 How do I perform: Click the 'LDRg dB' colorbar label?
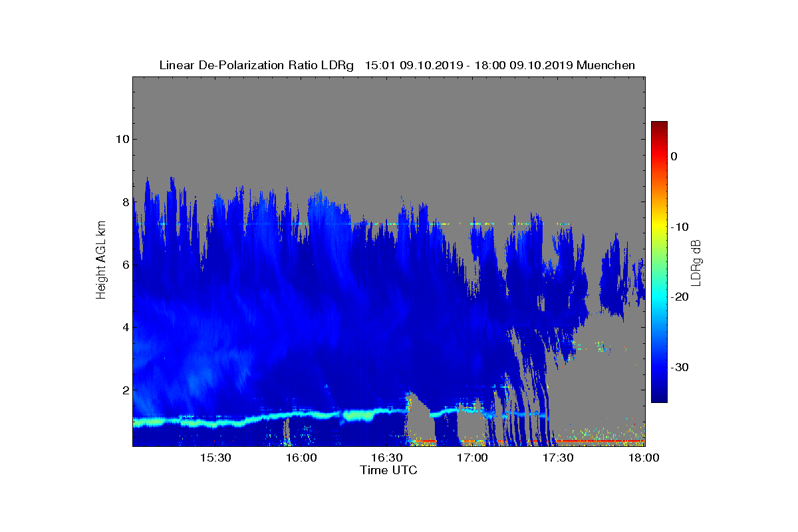[696, 262]
